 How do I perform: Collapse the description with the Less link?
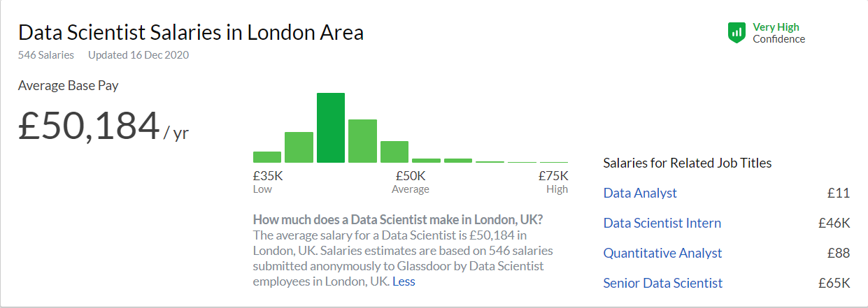click(404, 281)
